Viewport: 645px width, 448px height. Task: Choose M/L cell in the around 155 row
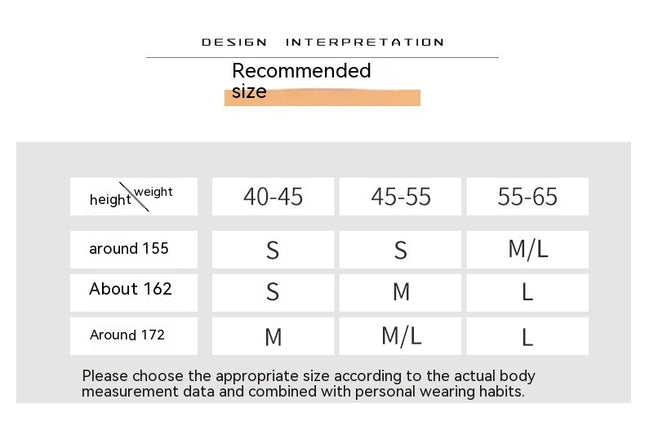click(x=527, y=250)
